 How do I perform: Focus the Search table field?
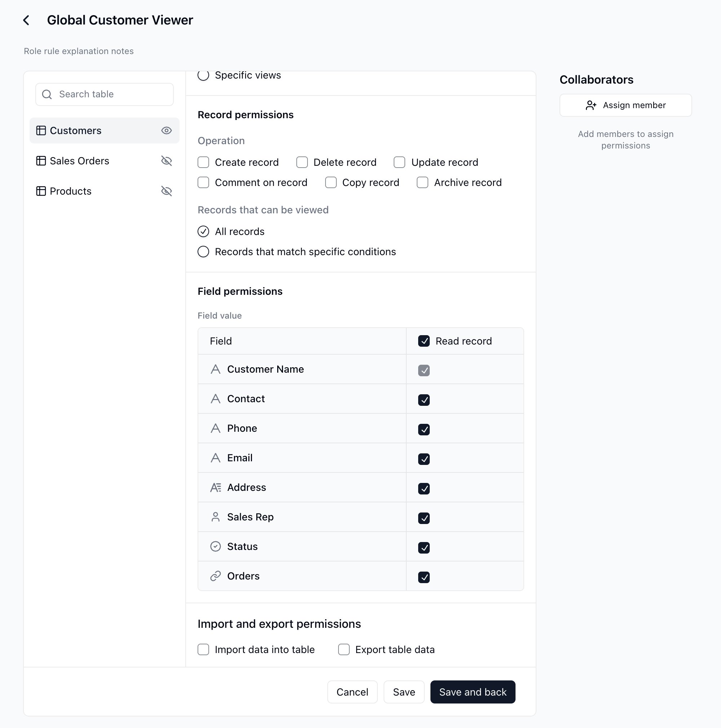(x=105, y=94)
